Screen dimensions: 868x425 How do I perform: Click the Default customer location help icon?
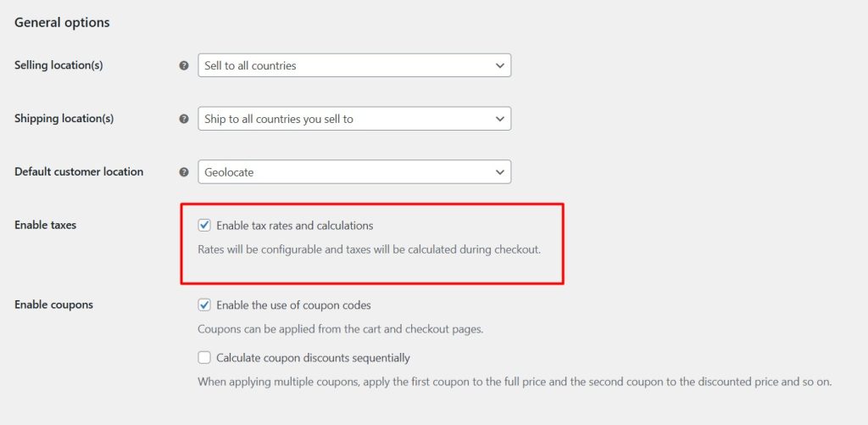tap(184, 172)
